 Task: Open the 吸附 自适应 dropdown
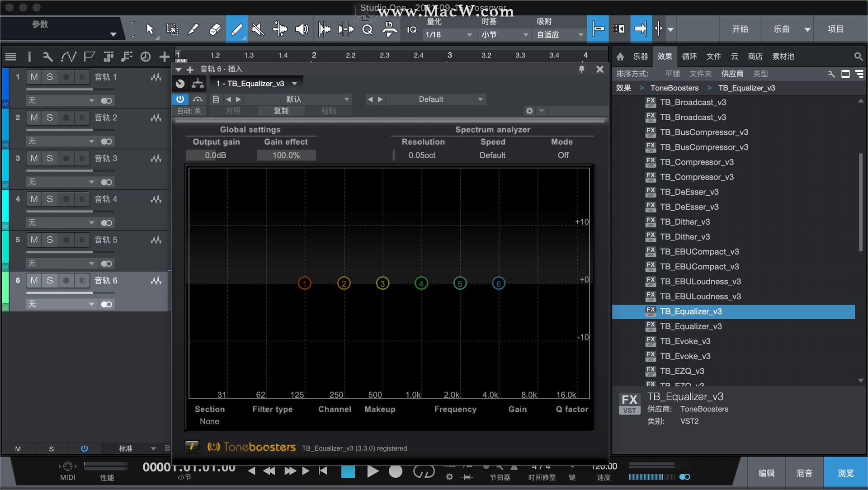click(560, 35)
